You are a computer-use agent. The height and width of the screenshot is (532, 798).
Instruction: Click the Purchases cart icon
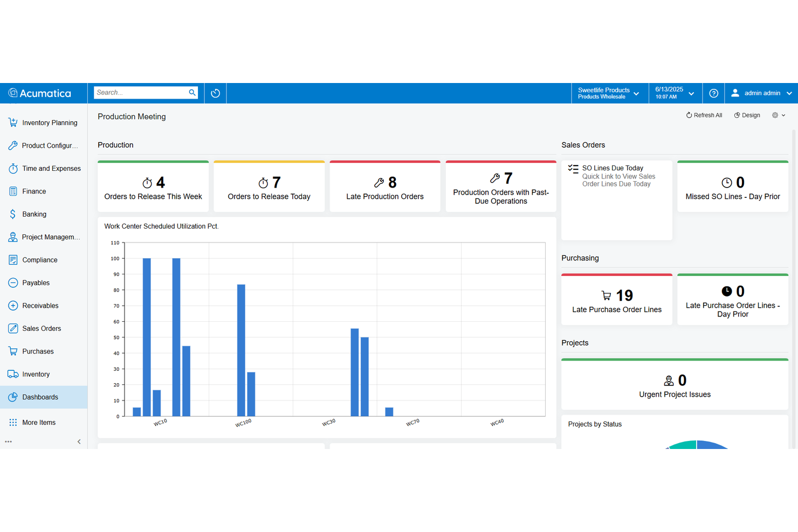(x=13, y=351)
